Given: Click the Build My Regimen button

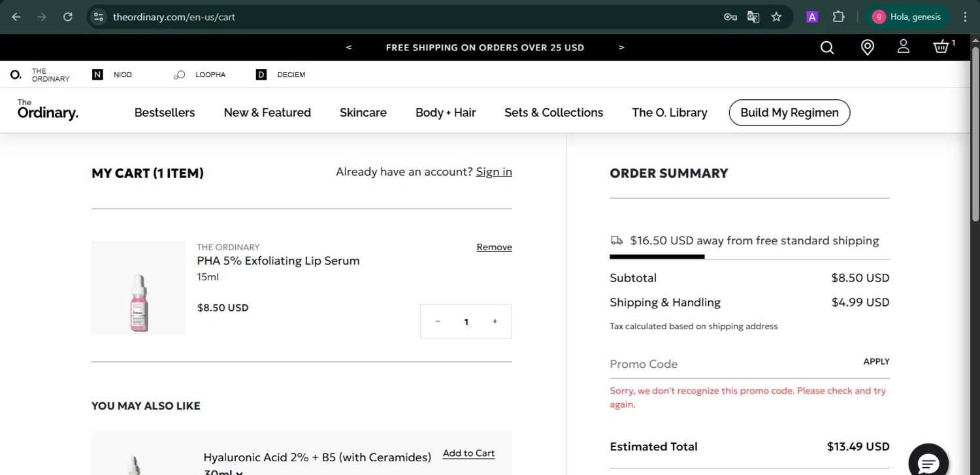Looking at the screenshot, I should (x=789, y=112).
